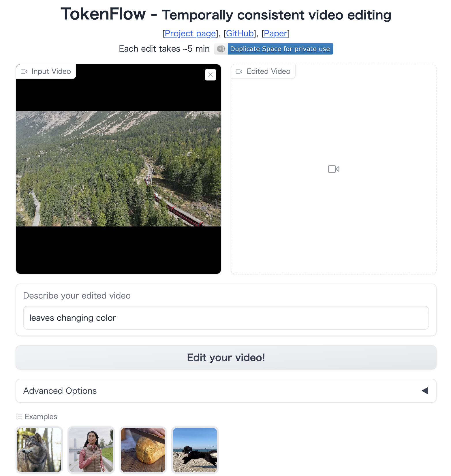Click the video camera icon in Edited Video placeholder
The height and width of the screenshot is (476, 451).
click(x=334, y=169)
